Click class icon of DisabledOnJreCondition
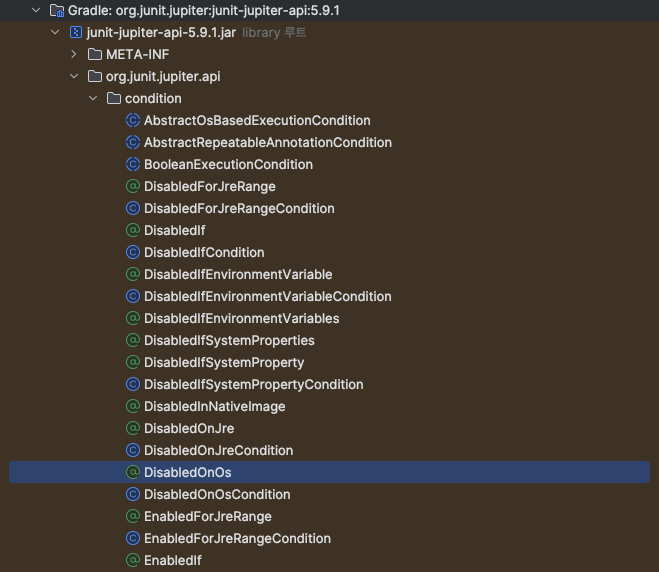This screenshot has width=659, height=572. click(133, 450)
